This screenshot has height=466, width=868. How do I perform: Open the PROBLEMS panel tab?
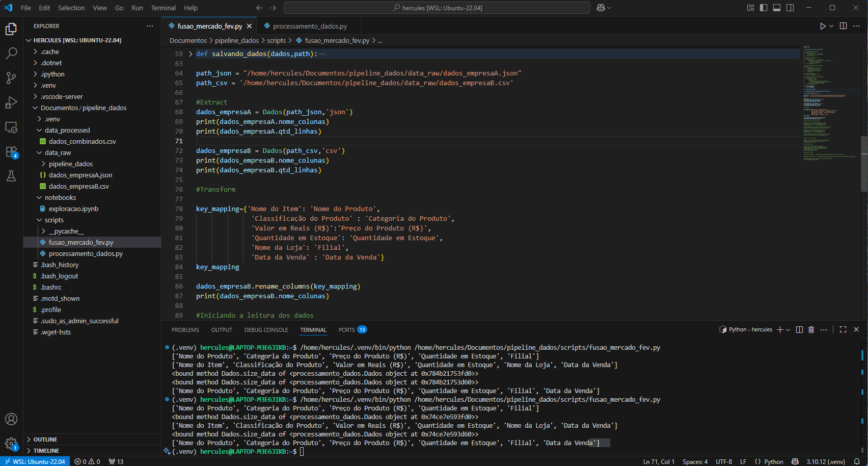pos(185,330)
